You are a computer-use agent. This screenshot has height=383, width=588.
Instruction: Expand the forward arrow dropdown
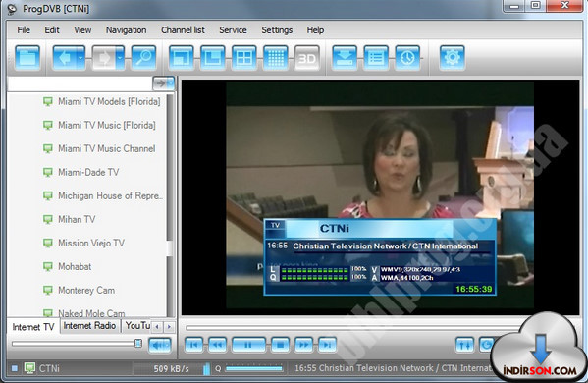pos(120,58)
